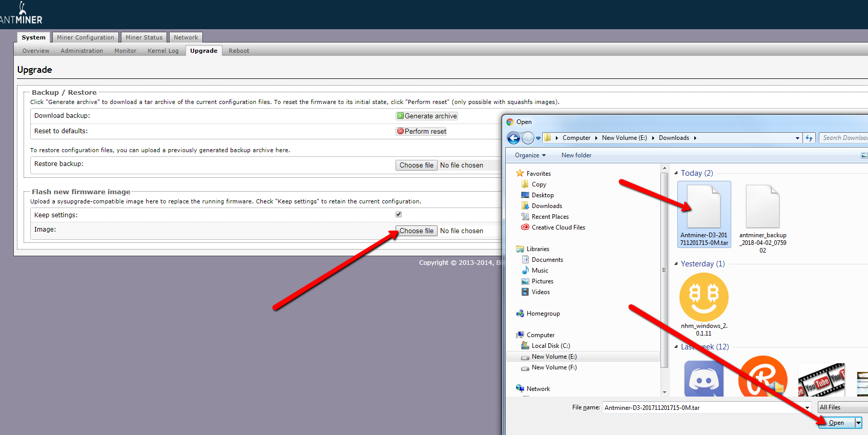This screenshot has width=868, height=435.
Task: Expand the Organize dropdown menu
Action: (530, 155)
